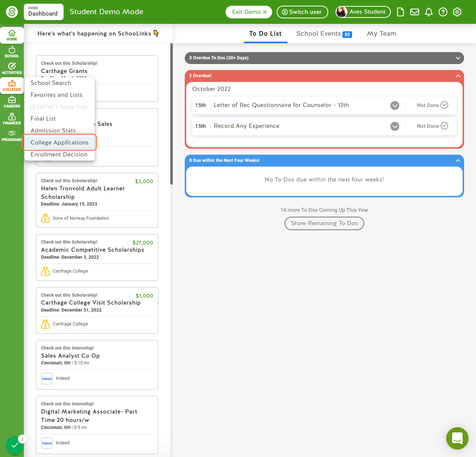Open the chat support bubble
476x457 pixels.
pos(457,438)
